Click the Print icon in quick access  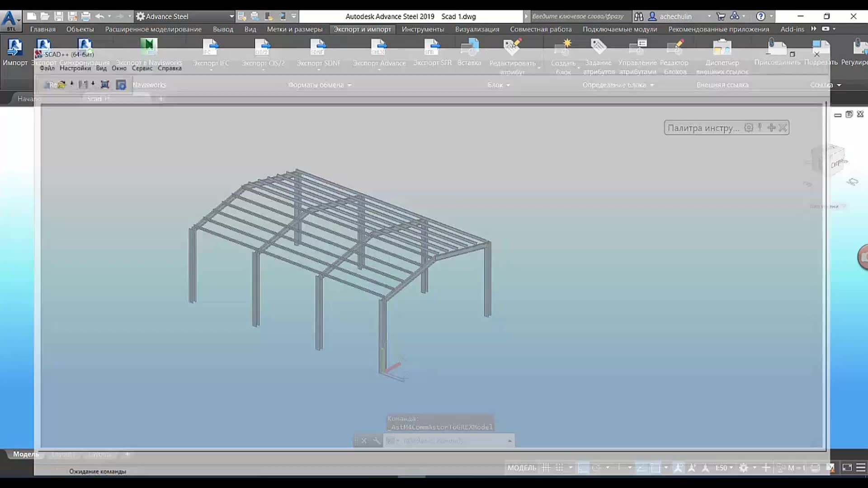(x=86, y=16)
